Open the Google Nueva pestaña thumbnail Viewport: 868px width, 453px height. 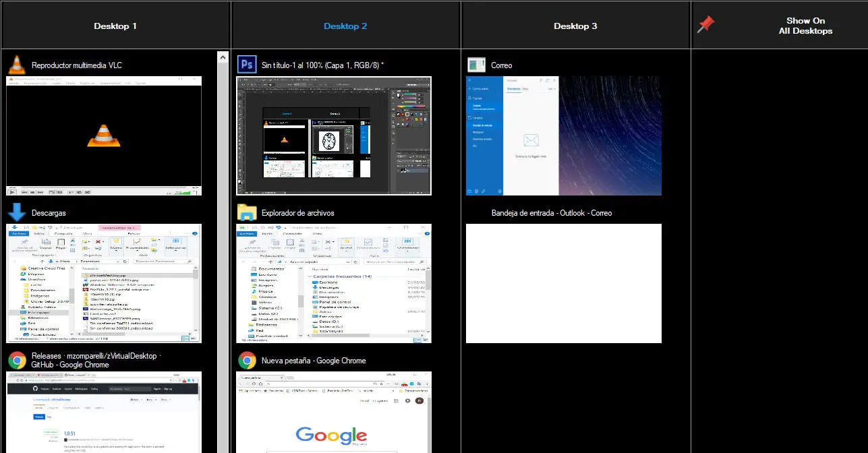tap(334, 412)
